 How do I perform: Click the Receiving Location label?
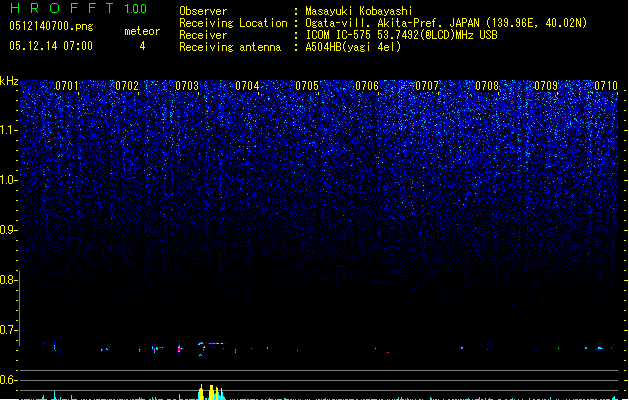click(233, 23)
